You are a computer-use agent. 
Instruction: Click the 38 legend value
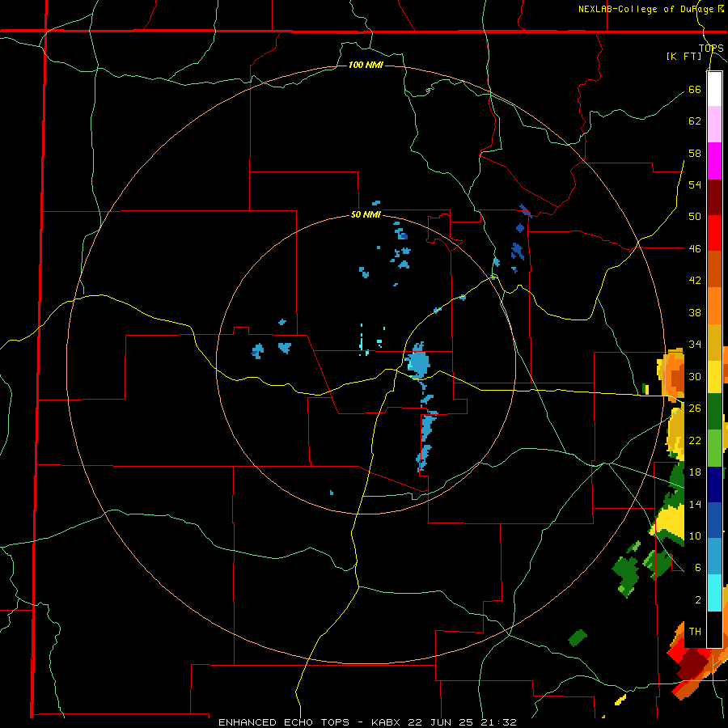point(695,313)
